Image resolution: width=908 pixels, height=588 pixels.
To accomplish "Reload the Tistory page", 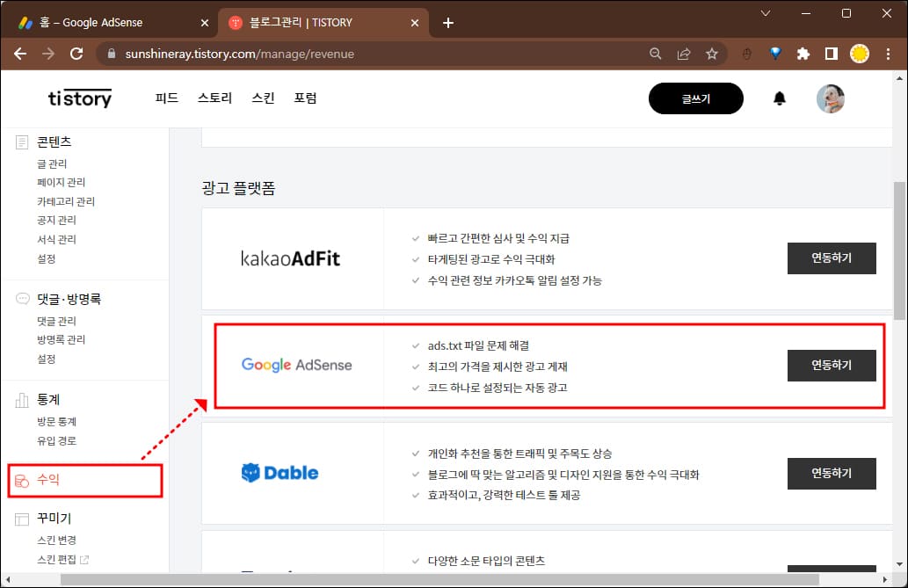I will pyautogui.click(x=76, y=54).
